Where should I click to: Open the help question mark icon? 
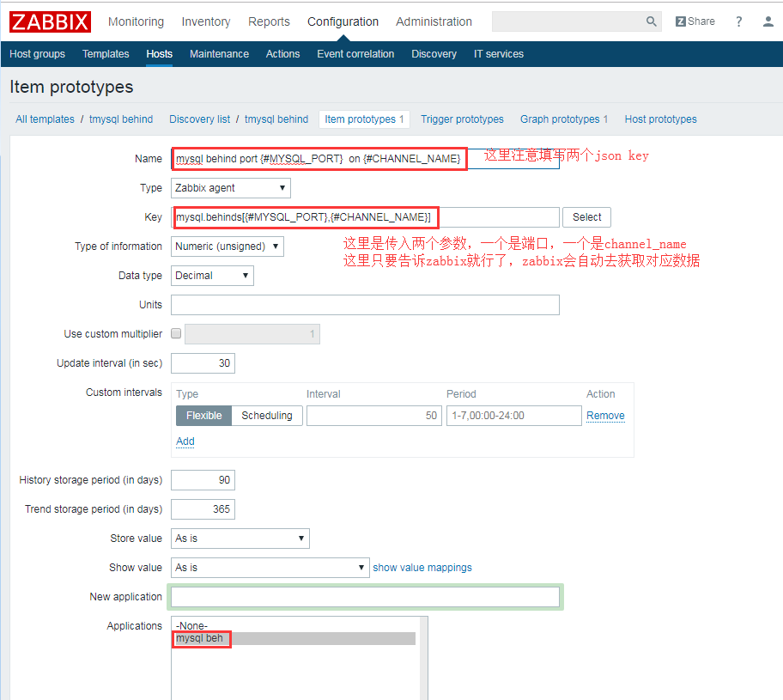pos(738,21)
